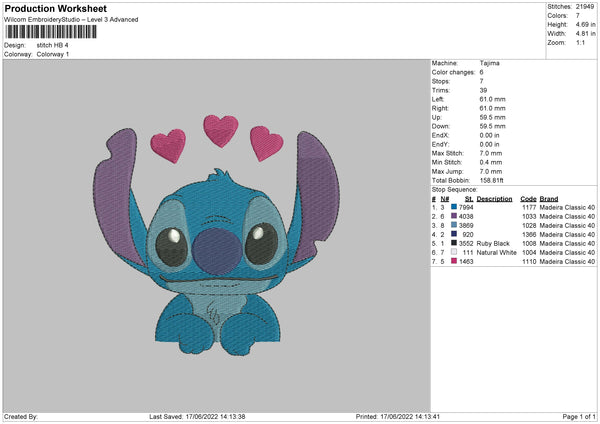Pick the light blue swatch for thread 1028
600x424 pixels.
pyautogui.click(x=454, y=225)
